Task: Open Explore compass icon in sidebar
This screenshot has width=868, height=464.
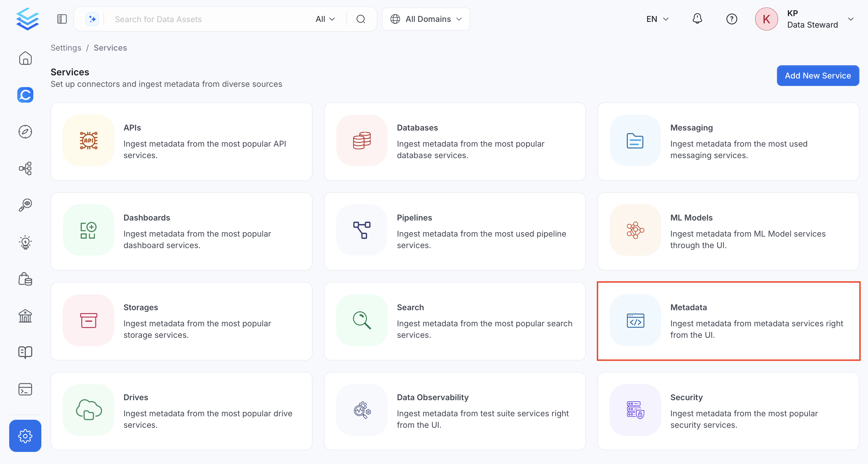Action: (x=25, y=131)
